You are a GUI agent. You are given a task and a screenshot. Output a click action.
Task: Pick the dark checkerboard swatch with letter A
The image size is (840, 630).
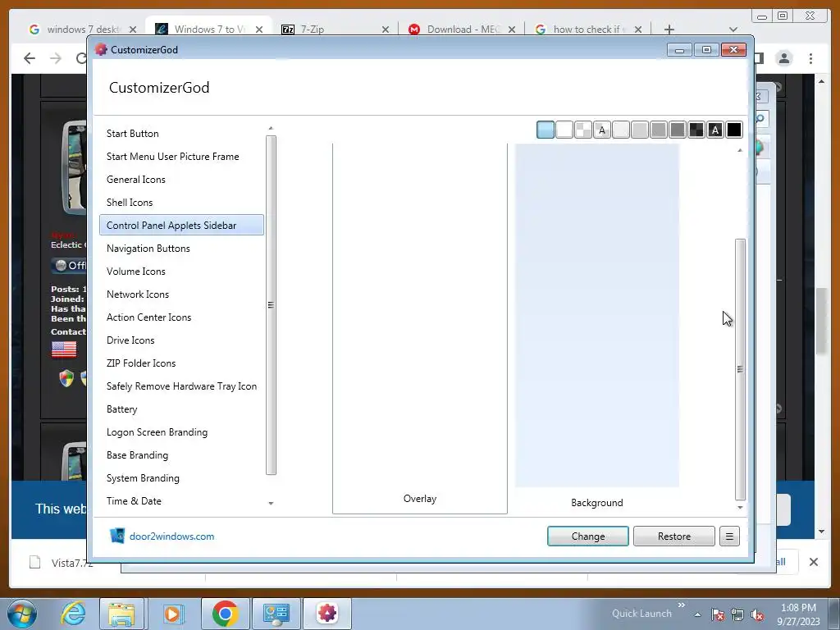click(715, 130)
